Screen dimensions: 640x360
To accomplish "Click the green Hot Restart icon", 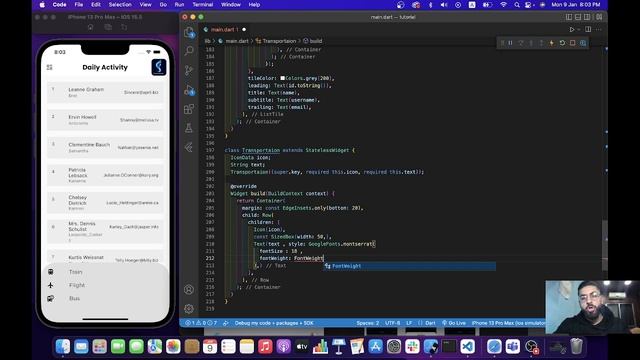I will click(x=562, y=43).
